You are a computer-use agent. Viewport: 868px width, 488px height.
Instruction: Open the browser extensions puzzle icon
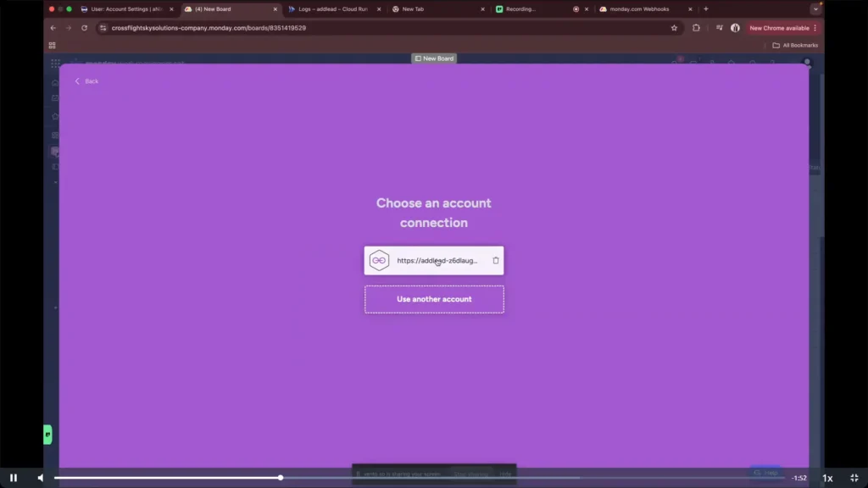tap(696, 28)
